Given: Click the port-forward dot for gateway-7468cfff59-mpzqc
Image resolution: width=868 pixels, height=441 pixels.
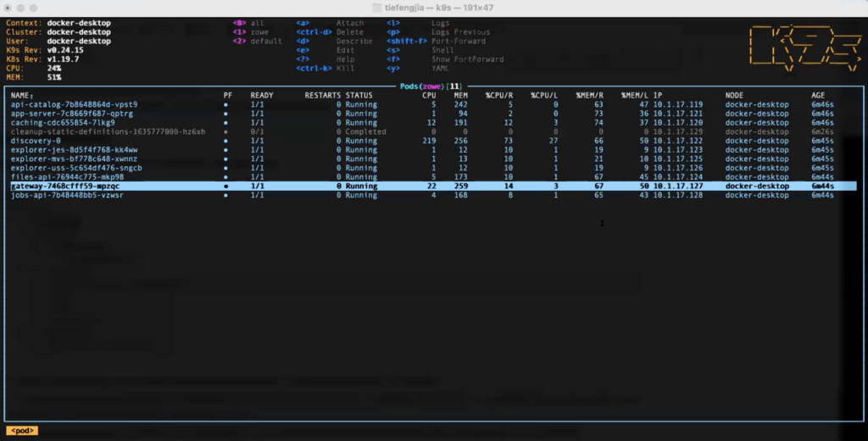Looking at the screenshot, I should coord(225,186).
